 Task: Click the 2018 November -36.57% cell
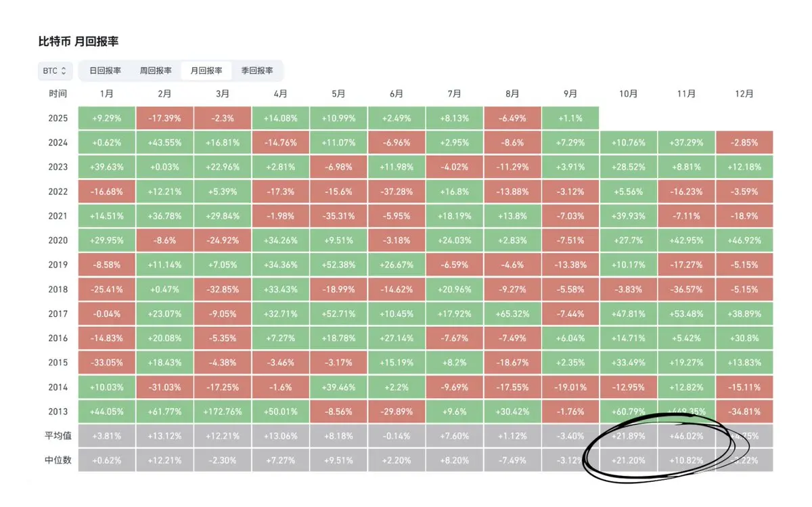click(x=686, y=290)
